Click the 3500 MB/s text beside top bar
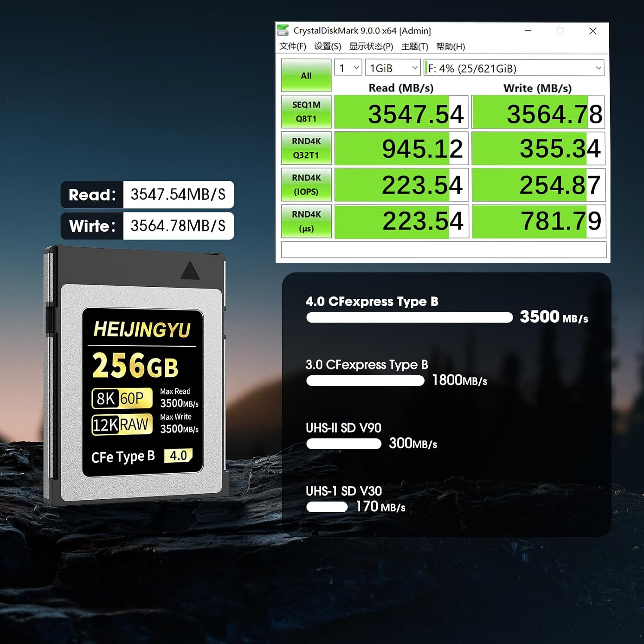 click(x=554, y=317)
